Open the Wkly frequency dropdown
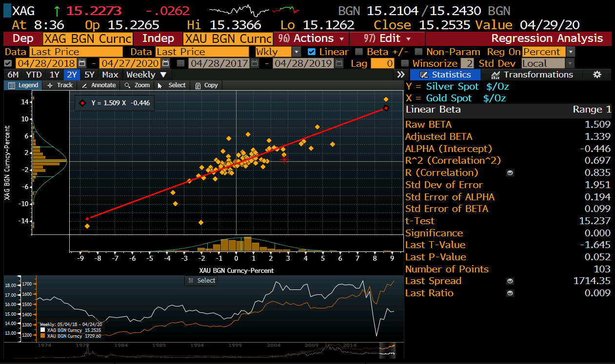The width and height of the screenshot is (615, 364). coord(296,52)
